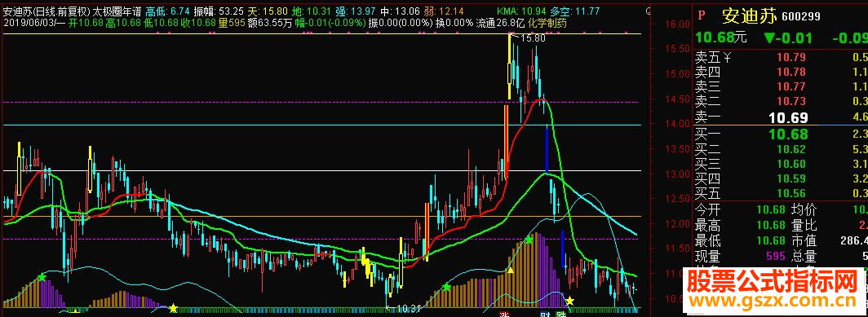Open the 化学制药 sector link
868x317 pixels.
[547, 23]
